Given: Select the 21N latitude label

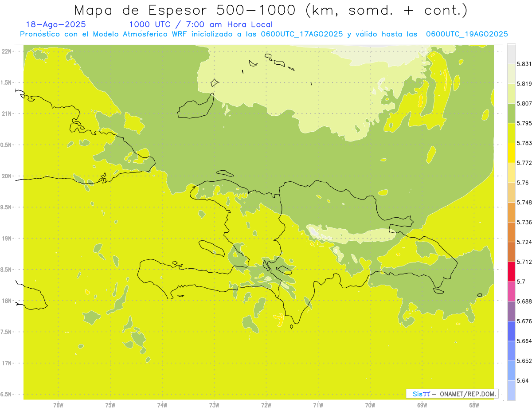Looking at the screenshot, I should pos(6,114).
